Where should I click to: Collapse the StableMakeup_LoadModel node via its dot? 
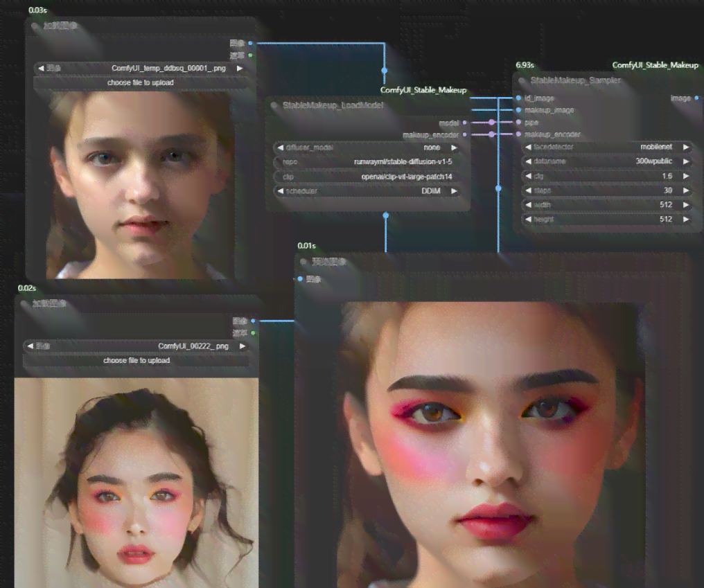(x=274, y=105)
